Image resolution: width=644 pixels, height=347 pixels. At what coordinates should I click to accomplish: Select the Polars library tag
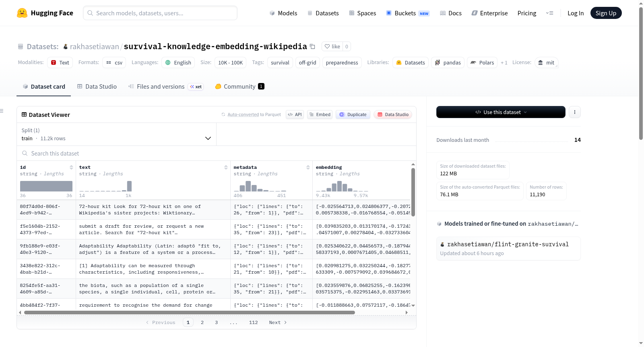click(x=482, y=62)
